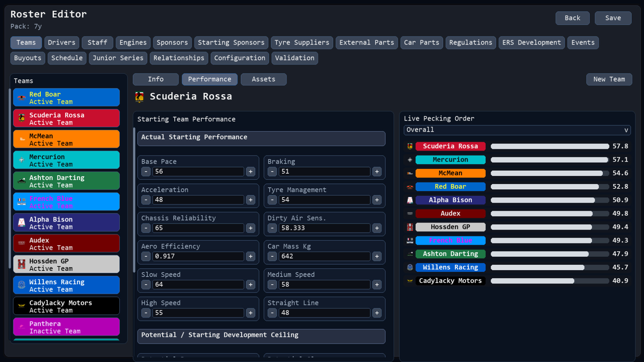The image size is (644, 362).
Task: Decrease Braking with the minus button
Action: 272,172
